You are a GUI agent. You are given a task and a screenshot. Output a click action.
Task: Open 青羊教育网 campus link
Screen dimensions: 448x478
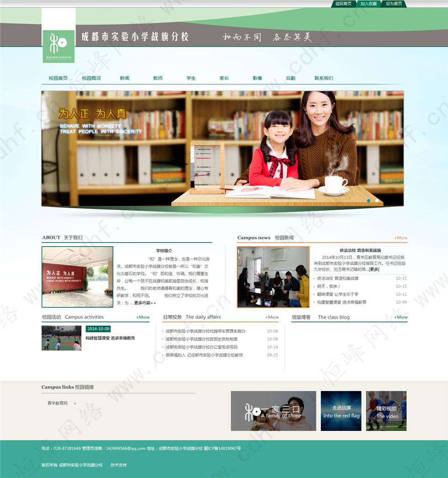57,403
